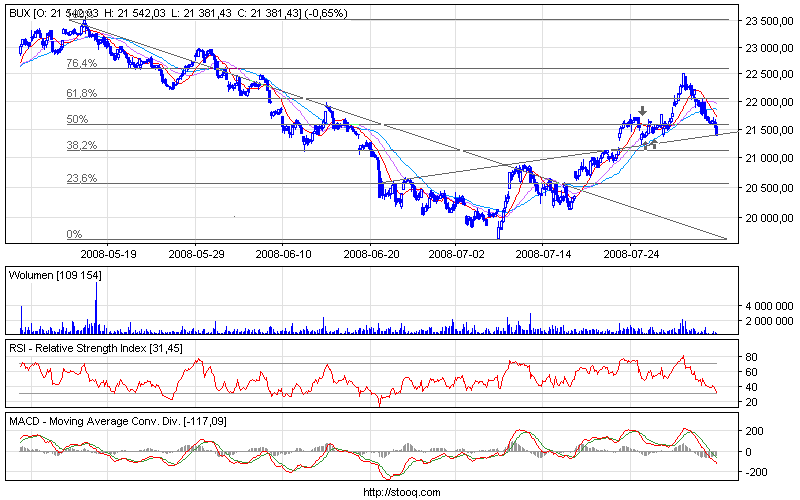Click the 20 500,00 price axis value
This screenshot has height=500, width=800.
[769, 188]
